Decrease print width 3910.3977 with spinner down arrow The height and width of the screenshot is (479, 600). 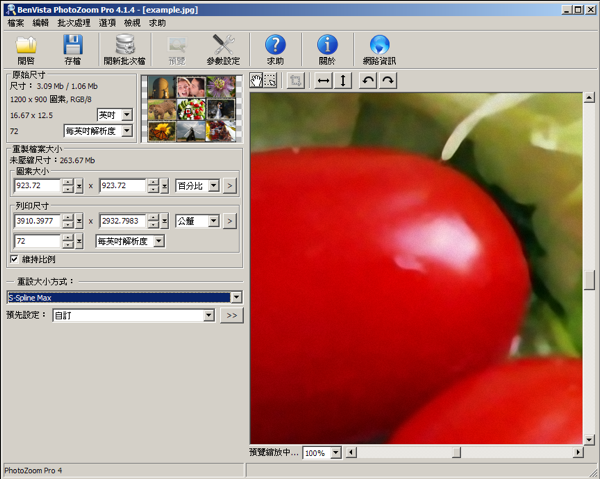tap(68, 224)
